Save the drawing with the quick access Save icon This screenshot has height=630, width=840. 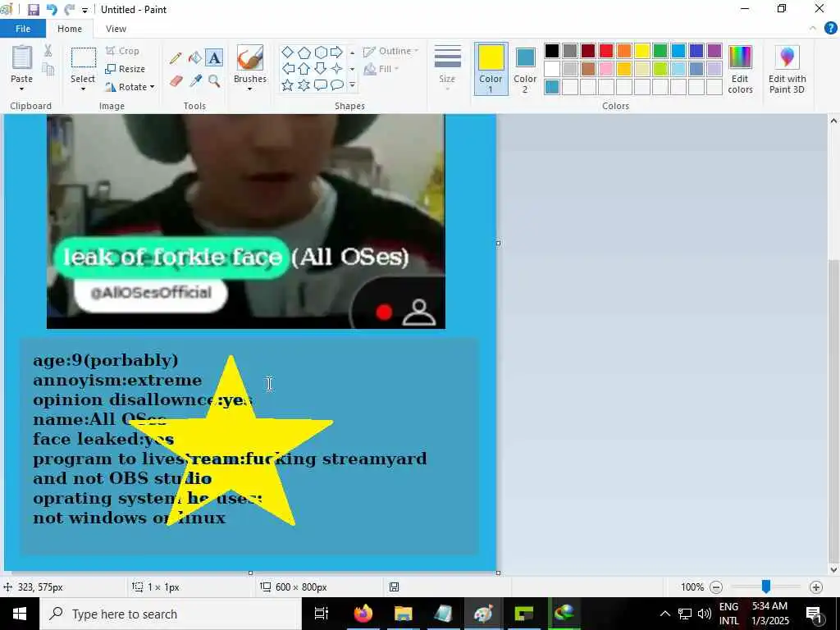coord(33,10)
